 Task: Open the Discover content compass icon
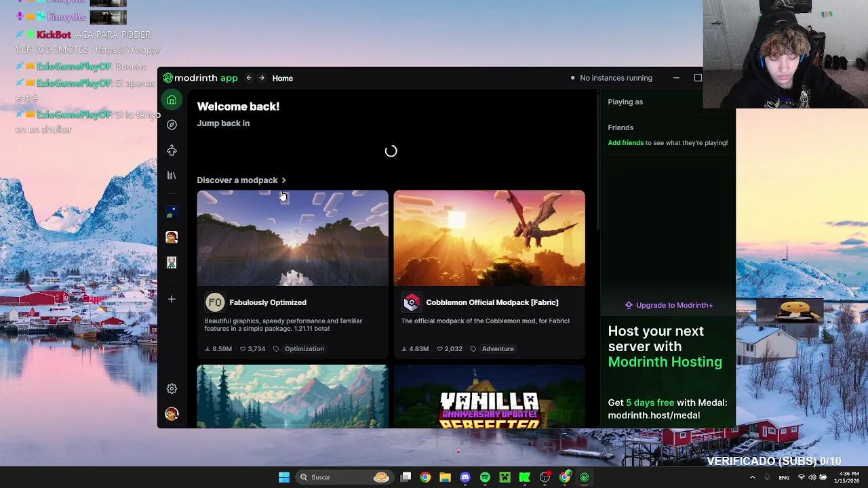(172, 125)
